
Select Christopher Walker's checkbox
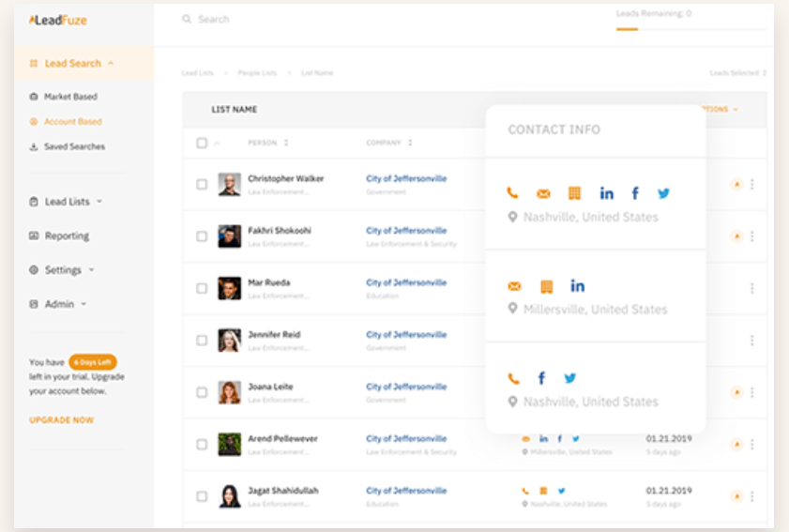(x=202, y=184)
